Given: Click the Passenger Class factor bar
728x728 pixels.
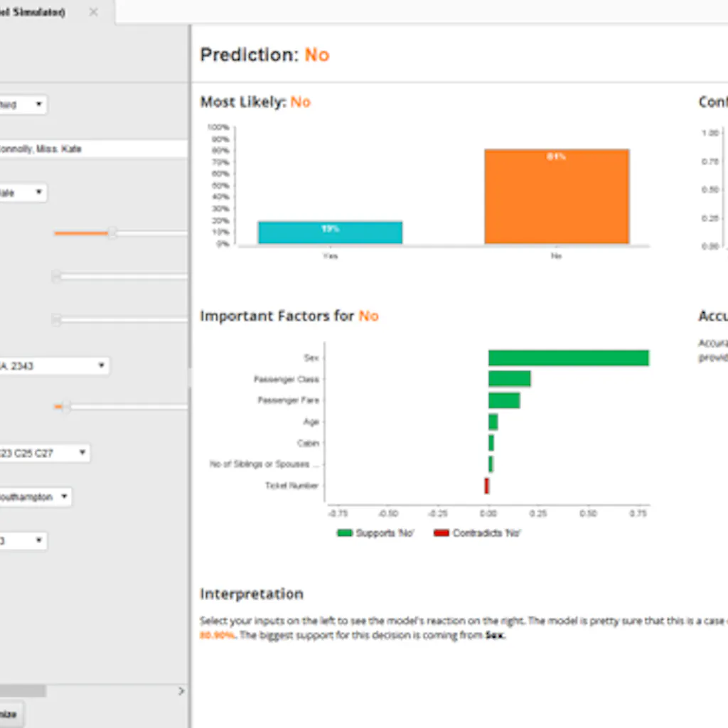Looking at the screenshot, I should (x=509, y=379).
